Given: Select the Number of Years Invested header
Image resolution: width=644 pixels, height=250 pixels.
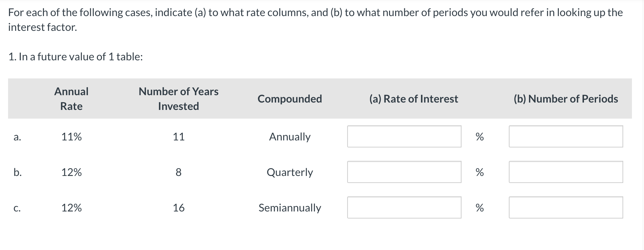Looking at the screenshot, I should [178, 99].
